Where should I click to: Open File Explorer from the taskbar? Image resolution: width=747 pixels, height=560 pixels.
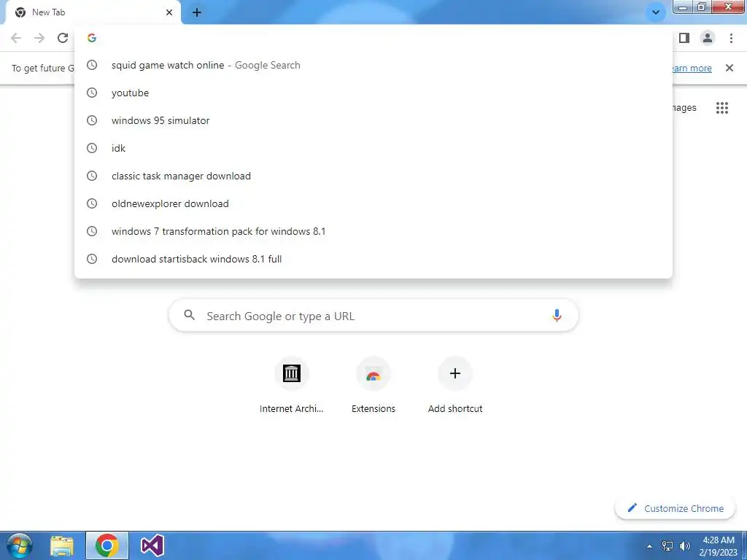(x=62, y=545)
